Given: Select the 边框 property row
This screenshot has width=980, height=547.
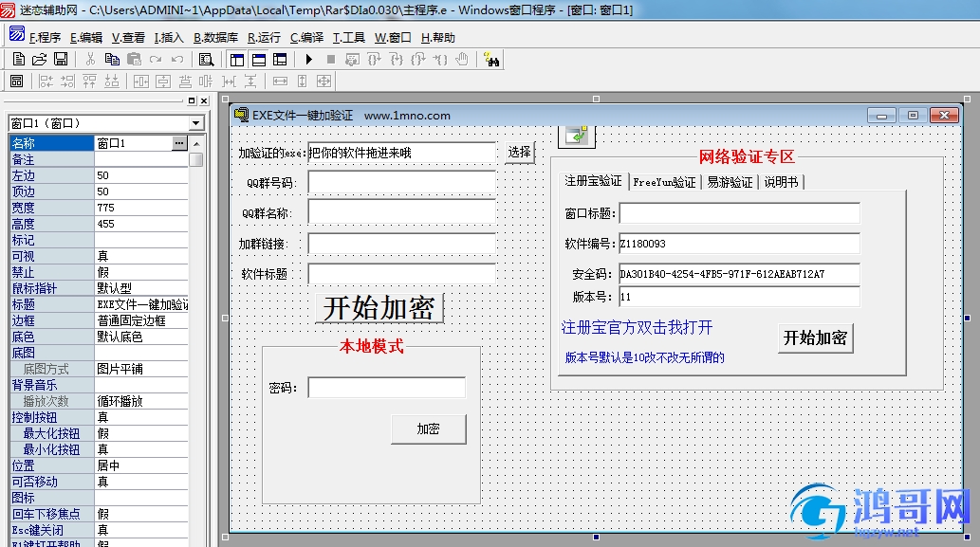Looking at the screenshot, I should pyautogui.click(x=100, y=321).
